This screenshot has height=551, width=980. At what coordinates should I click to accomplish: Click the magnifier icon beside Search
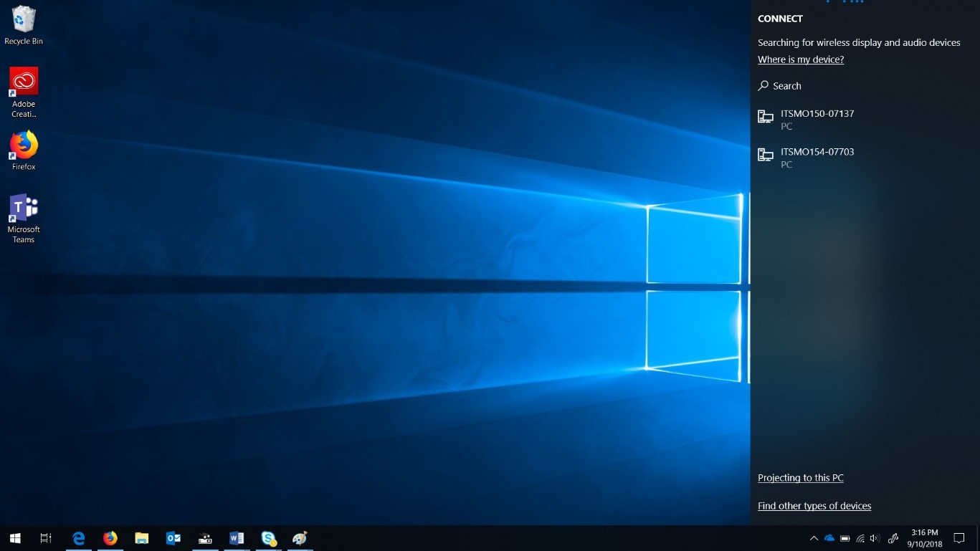pyautogui.click(x=763, y=86)
